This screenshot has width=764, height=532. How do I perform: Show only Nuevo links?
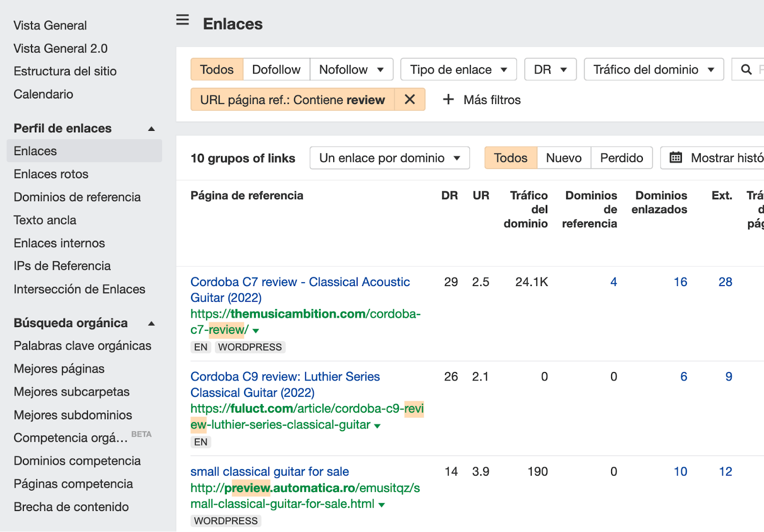(x=563, y=158)
